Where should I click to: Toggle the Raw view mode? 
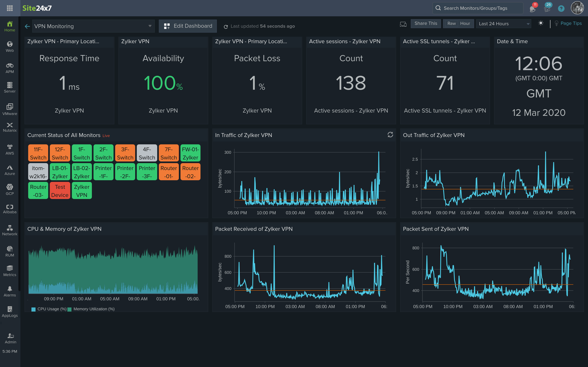[451, 24]
